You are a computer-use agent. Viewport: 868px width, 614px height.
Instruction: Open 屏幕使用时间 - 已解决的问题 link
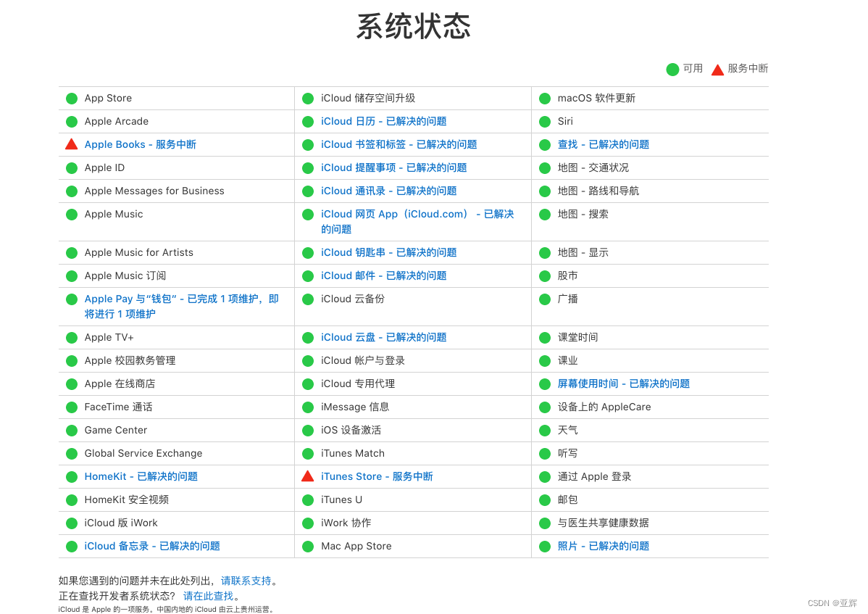tap(624, 383)
